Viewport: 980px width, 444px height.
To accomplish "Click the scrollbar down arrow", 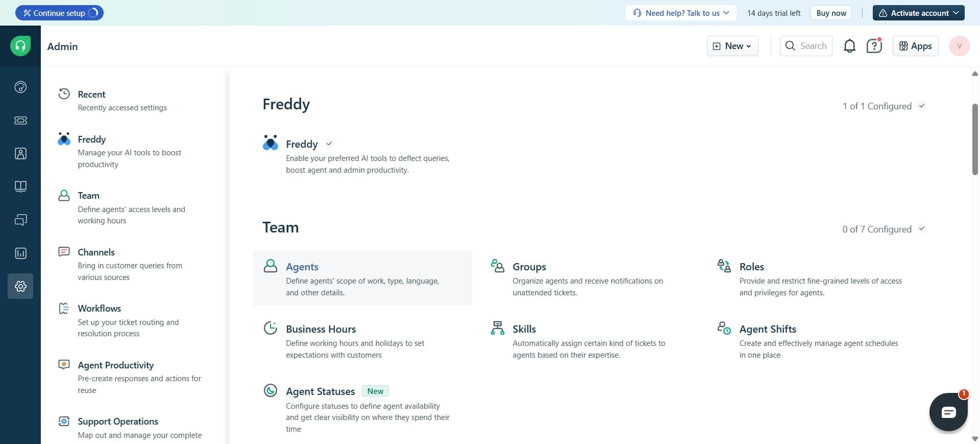I will point(975,438).
